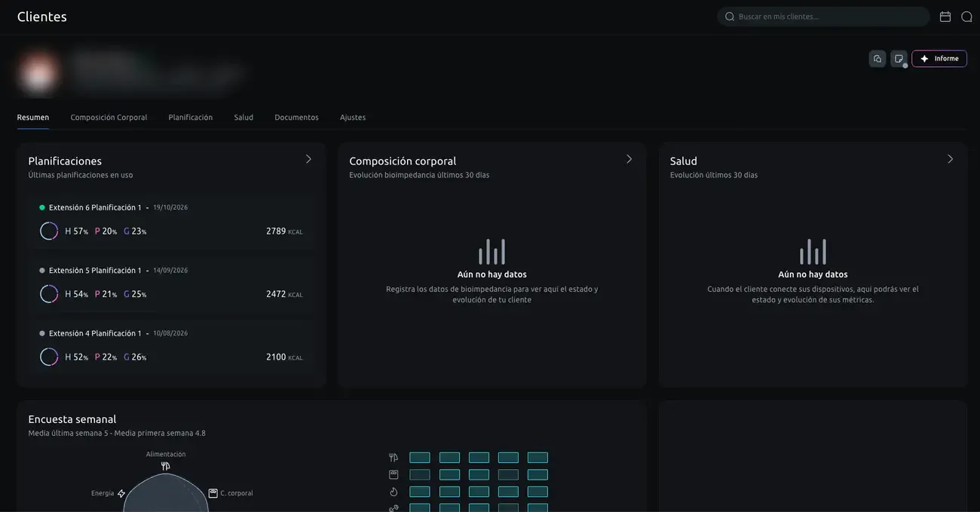Click the G 26% value
This screenshot has width=980, height=512.
(x=135, y=357)
